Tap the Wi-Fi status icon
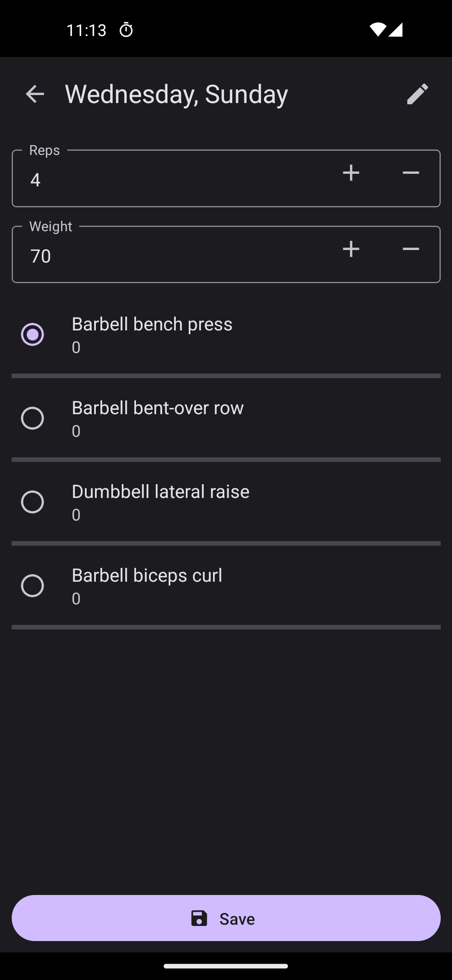This screenshot has height=980, width=452. [x=377, y=30]
